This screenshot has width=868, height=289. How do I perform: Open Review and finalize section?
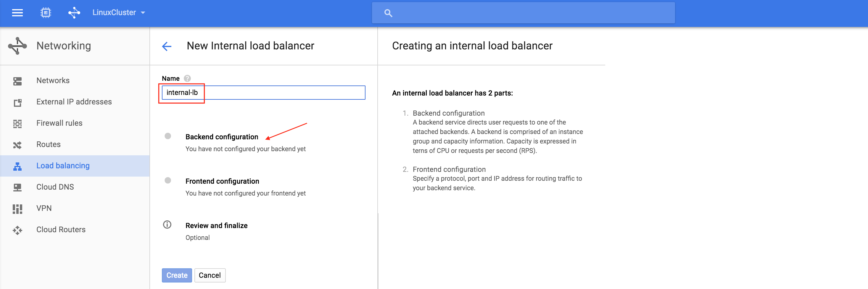(x=217, y=226)
